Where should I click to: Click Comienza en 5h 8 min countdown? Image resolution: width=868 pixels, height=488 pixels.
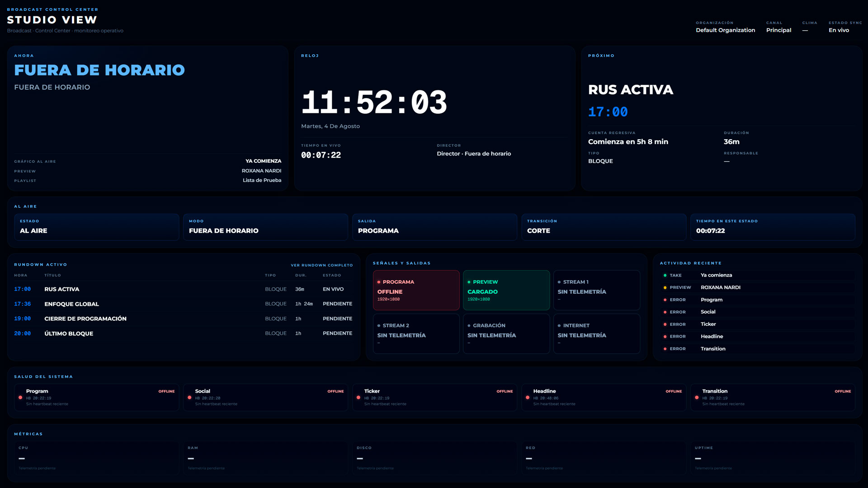[628, 142]
